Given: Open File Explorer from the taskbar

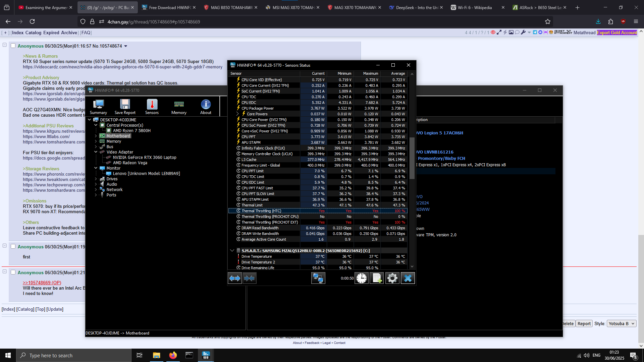Looking at the screenshot, I should tap(156, 355).
